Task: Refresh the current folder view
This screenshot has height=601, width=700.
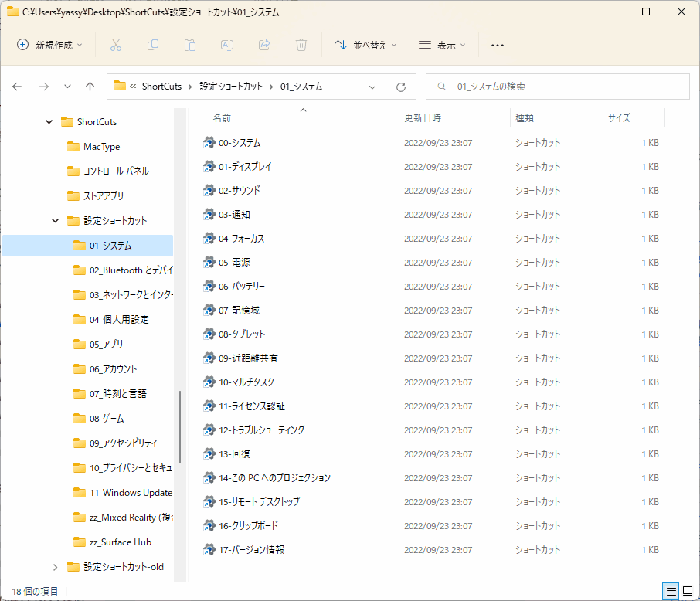Action: [401, 87]
